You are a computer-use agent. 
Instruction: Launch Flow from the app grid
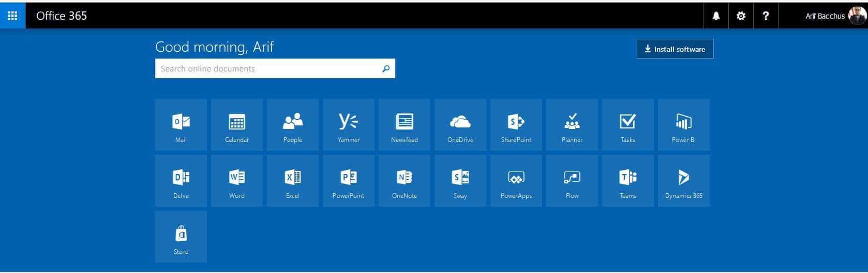coord(572,181)
